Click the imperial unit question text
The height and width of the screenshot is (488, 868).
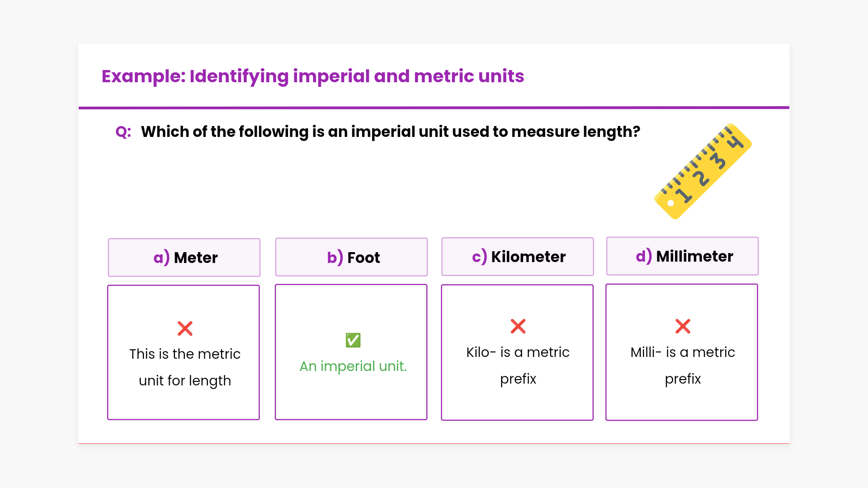(x=391, y=132)
